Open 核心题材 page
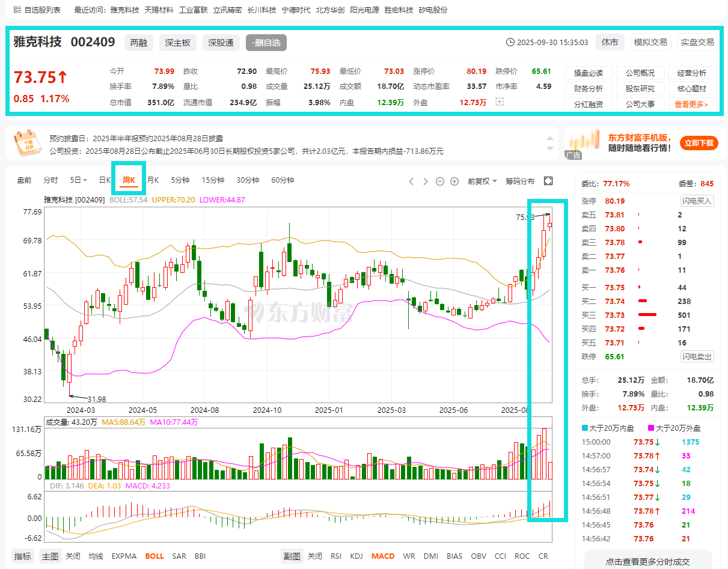The width and height of the screenshot is (728, 569). click(692, 88)
